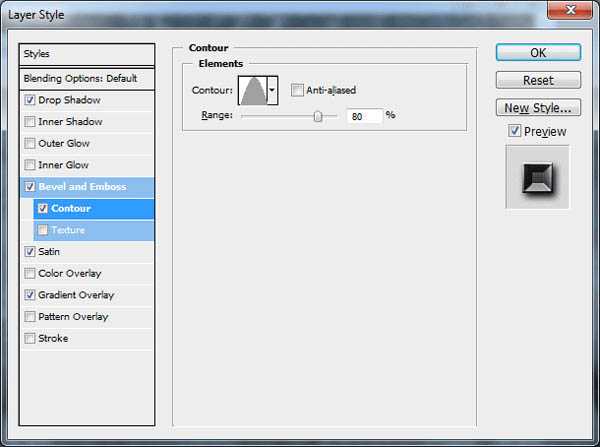Open the Styles section in list
The image size is (600, 447).
click(89, 54)
